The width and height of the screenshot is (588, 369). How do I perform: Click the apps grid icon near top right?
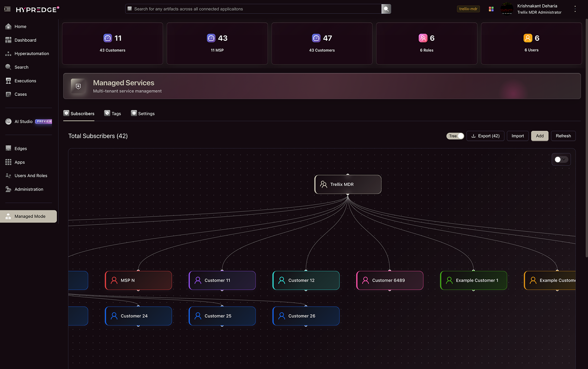[x=491, y=9]
